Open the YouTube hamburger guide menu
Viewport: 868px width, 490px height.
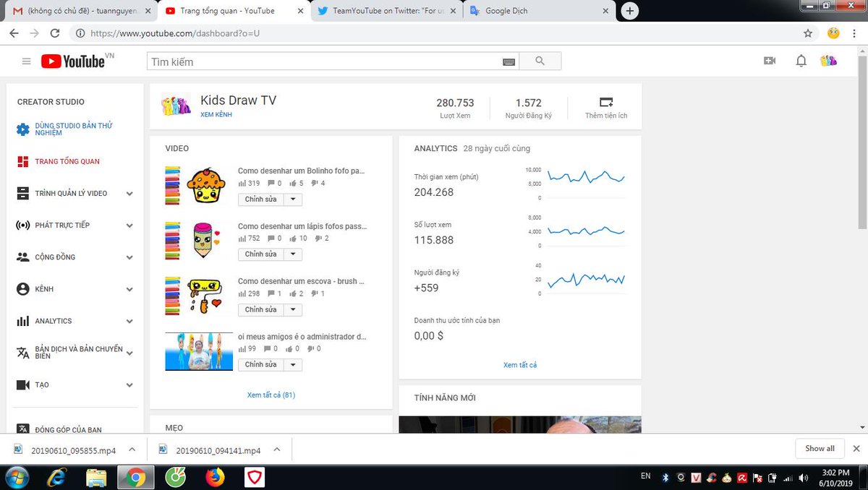click(x=27, y=61)
